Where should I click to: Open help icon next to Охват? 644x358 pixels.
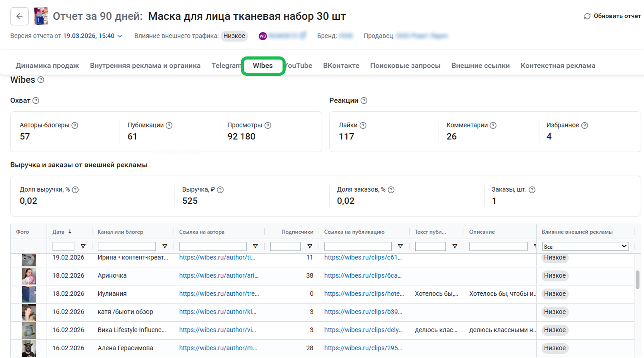point(36,101)
